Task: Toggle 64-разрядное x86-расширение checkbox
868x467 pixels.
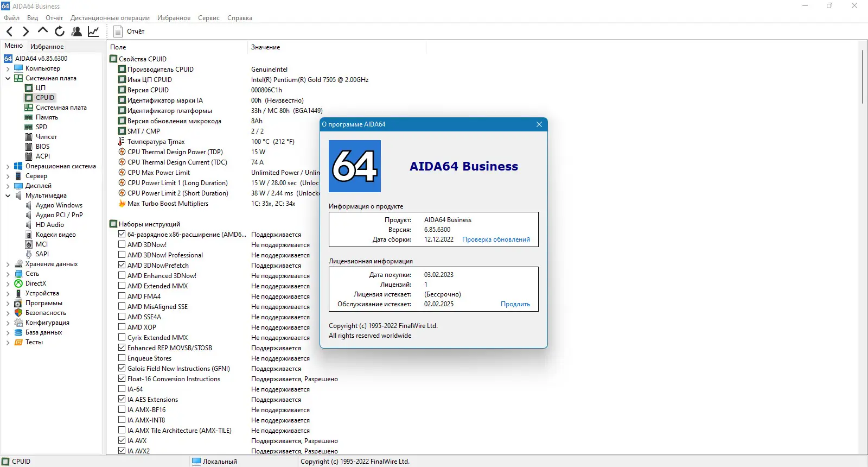Action: (x=122, y=235)
